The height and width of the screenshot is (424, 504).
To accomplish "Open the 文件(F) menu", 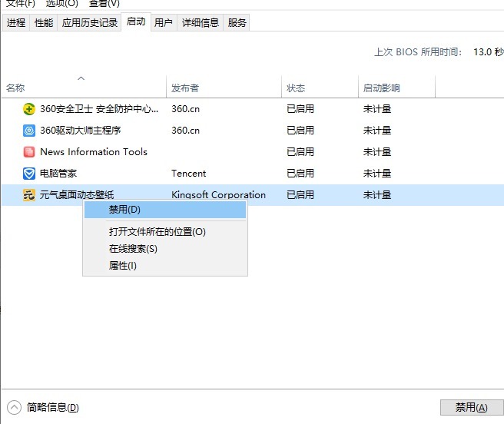I will (x=21, y=4).
